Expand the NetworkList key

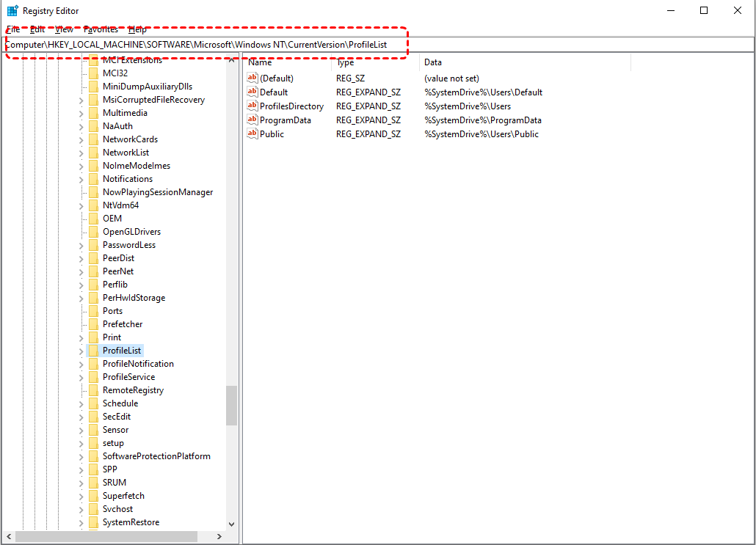tap(81, 153)
